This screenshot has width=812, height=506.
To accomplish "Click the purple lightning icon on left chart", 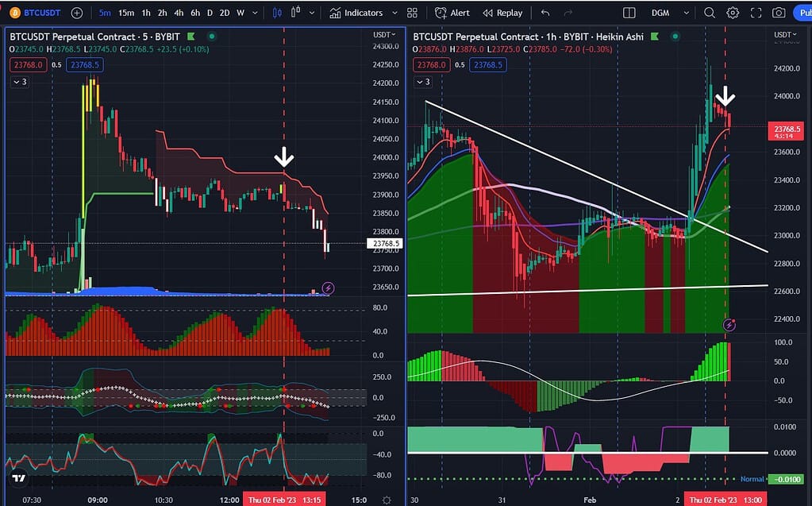I will [x=329, y=288].
